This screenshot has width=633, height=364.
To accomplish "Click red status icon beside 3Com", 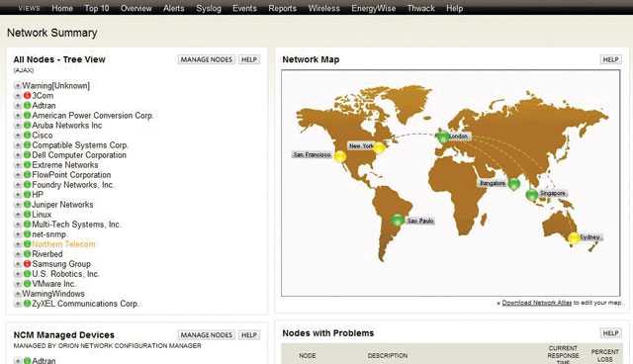I will coord(27,96).
